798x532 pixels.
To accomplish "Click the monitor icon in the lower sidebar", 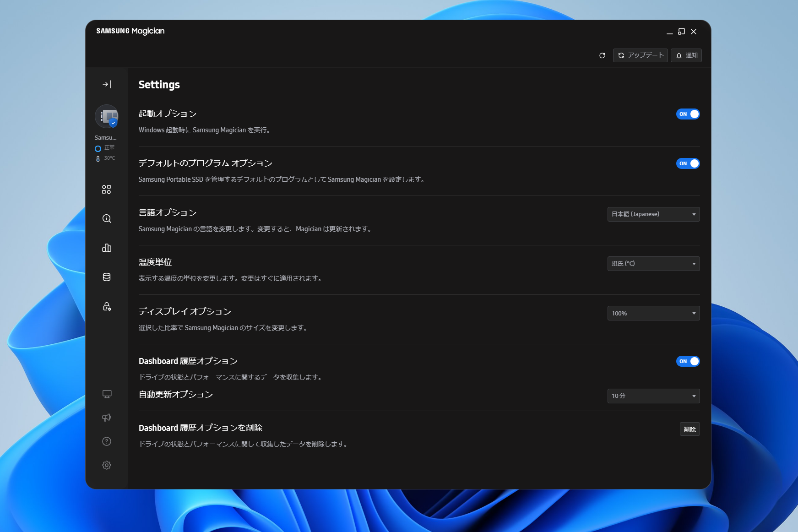I will pos(107,394).
